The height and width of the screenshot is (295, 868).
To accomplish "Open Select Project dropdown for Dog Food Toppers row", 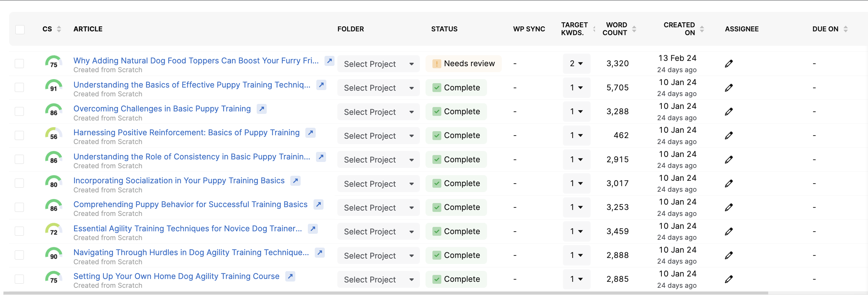I will (378, 64).
